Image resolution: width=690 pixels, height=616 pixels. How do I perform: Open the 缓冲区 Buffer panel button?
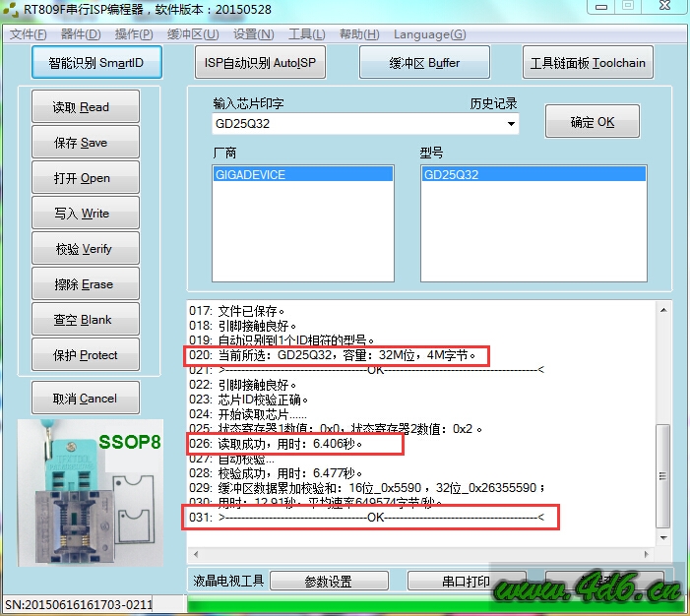point(424,62)
